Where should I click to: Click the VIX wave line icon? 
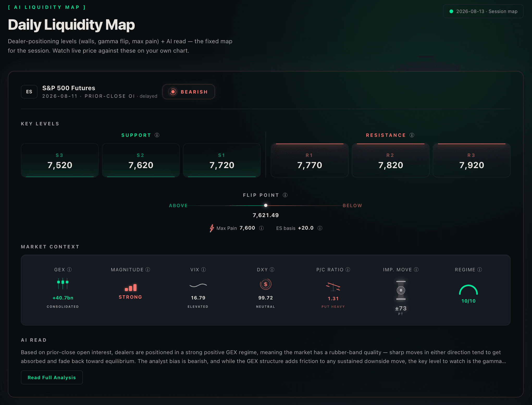click(x=198, y=285)
